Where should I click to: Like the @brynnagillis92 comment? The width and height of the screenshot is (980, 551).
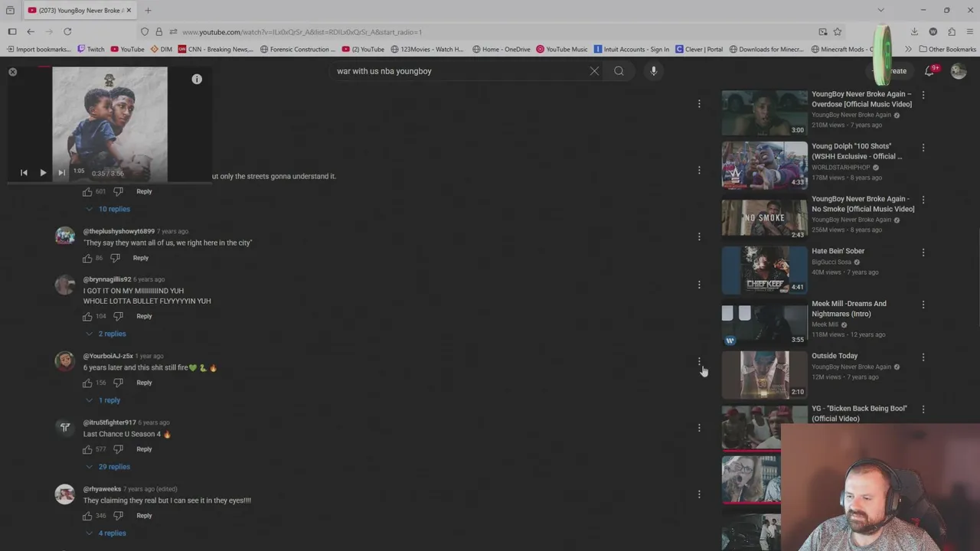coord(87,316)
